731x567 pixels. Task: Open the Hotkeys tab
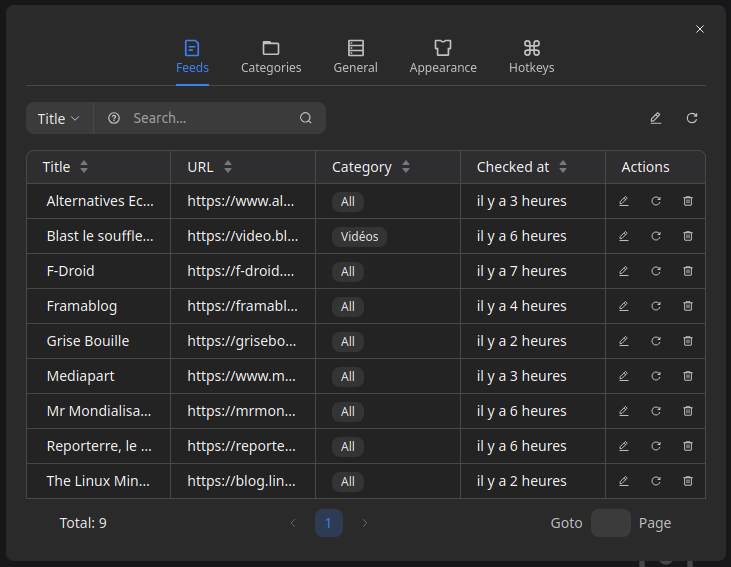pos(531,57)
